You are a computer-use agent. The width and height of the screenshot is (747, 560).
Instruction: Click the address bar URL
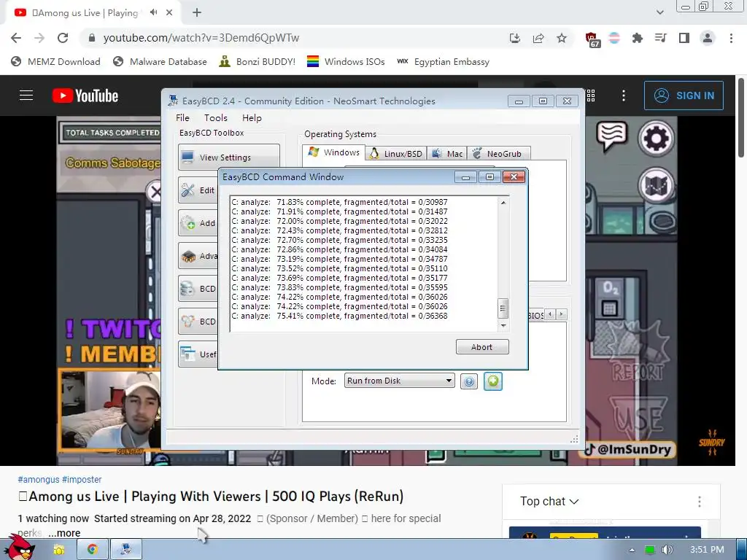[x=201, y=38]
